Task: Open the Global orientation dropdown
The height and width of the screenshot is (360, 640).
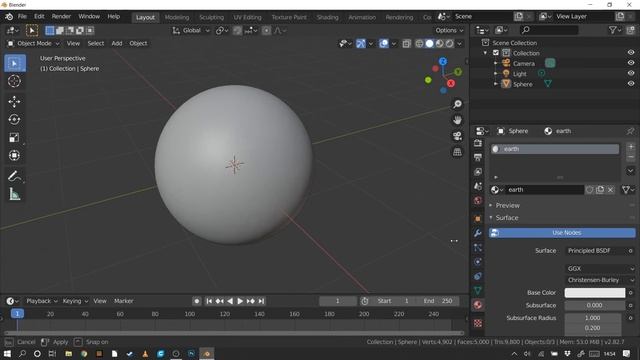Action: coord(191,30)
